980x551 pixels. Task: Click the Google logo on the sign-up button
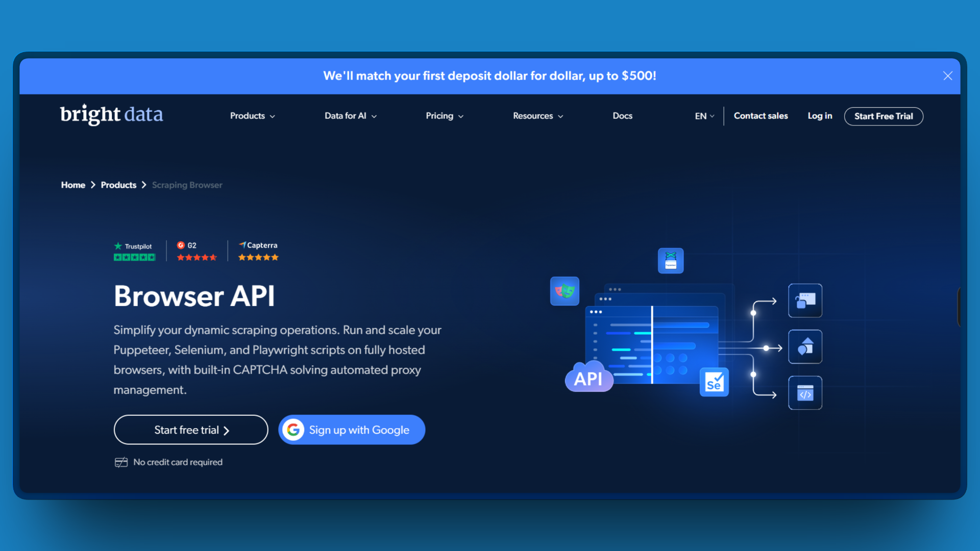click(293, 430)
